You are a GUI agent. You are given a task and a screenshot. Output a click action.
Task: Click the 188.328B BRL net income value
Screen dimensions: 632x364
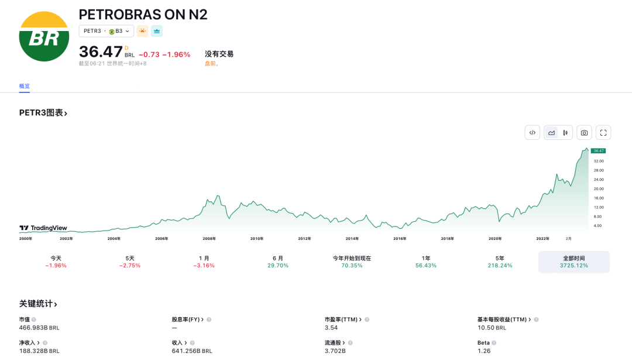pyautogui.click(x=39, y=351)
